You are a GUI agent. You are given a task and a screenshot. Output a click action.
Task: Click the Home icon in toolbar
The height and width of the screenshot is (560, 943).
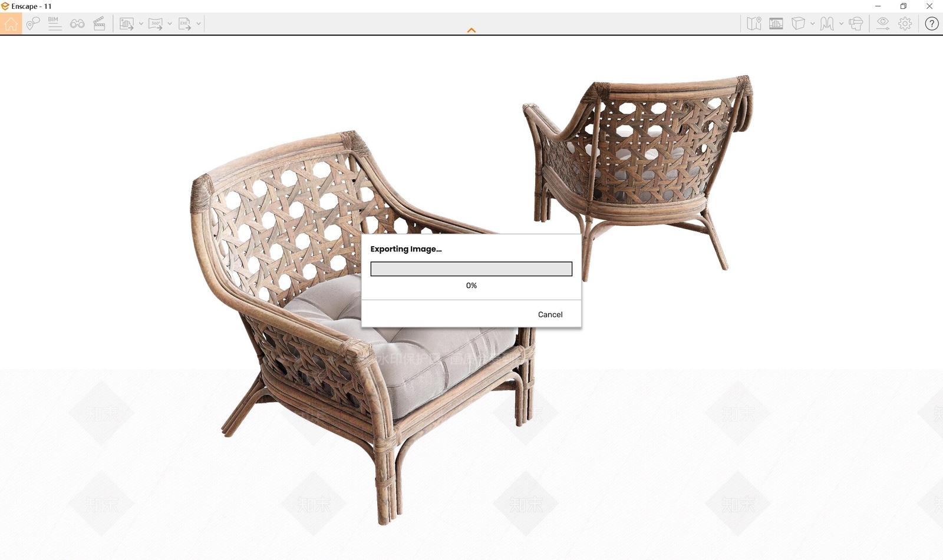pyautogui.click(x=11, y=24)
